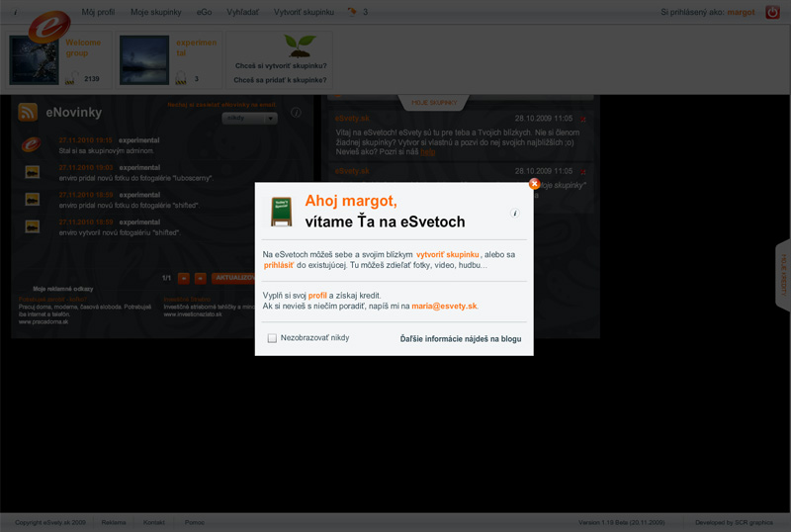The height and width of the screenshot is (532, 791).
Task: Open the "Kontakt" footer link
Action: point(154,522)
